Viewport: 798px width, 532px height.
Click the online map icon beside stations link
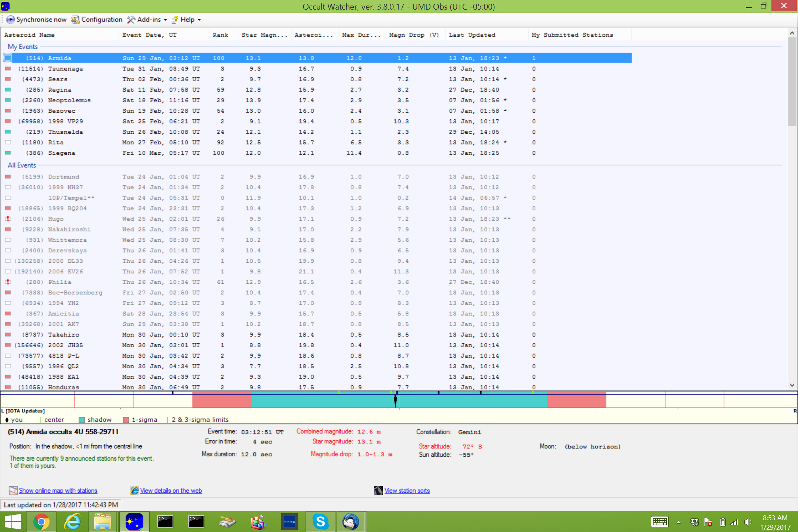(13, 491)
